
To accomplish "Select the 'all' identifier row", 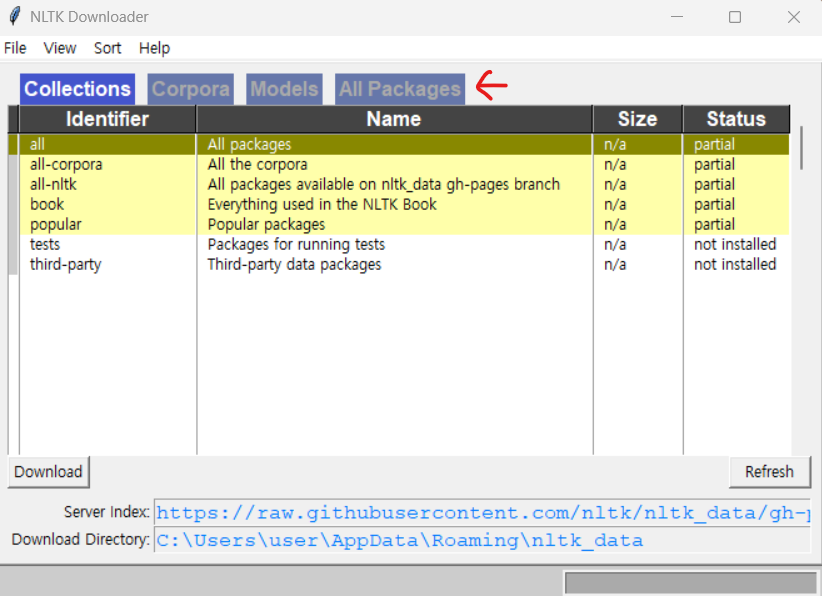I will [x=404, y=144].
